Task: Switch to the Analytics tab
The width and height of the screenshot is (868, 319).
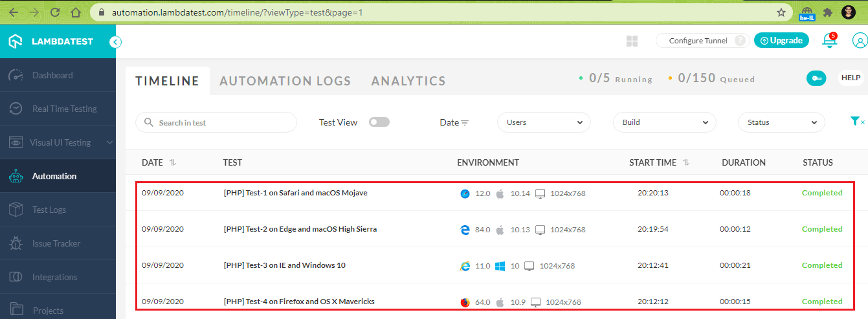Action: [408, 81]
